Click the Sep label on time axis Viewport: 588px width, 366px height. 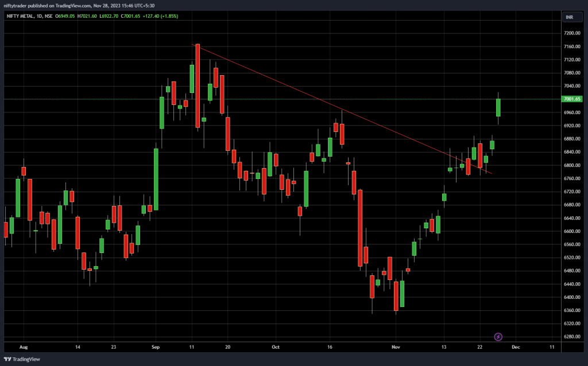point(156,347)
